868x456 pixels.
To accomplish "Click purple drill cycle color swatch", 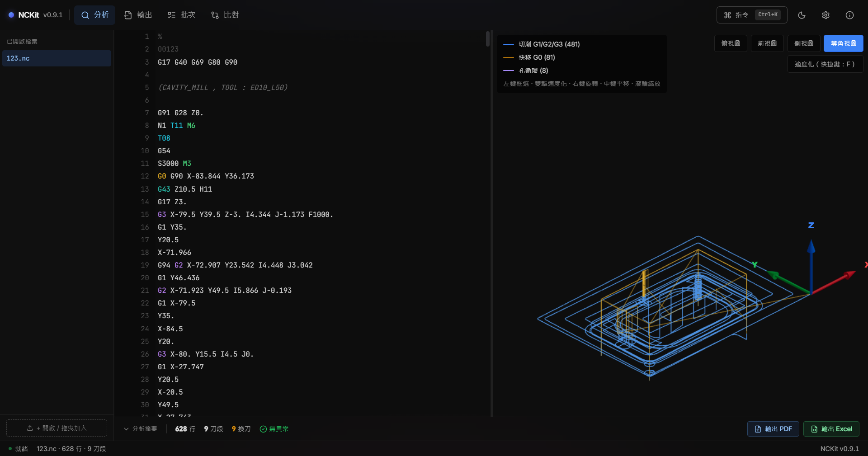I will [509, 71].
